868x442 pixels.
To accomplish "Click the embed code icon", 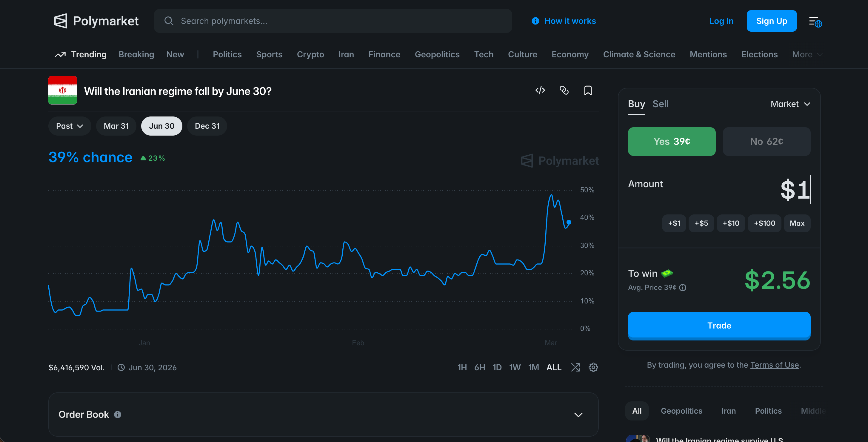I will click(540, 90).
